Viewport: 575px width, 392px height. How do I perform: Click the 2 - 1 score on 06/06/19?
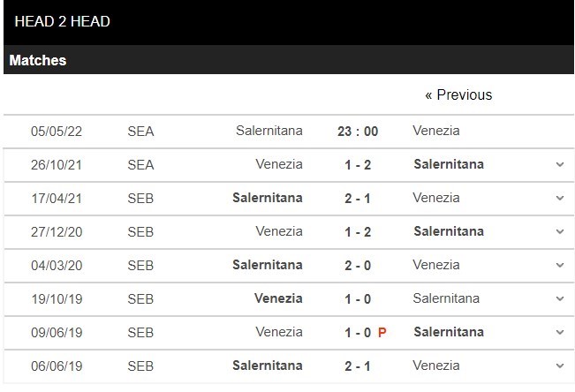click(358, 366)
